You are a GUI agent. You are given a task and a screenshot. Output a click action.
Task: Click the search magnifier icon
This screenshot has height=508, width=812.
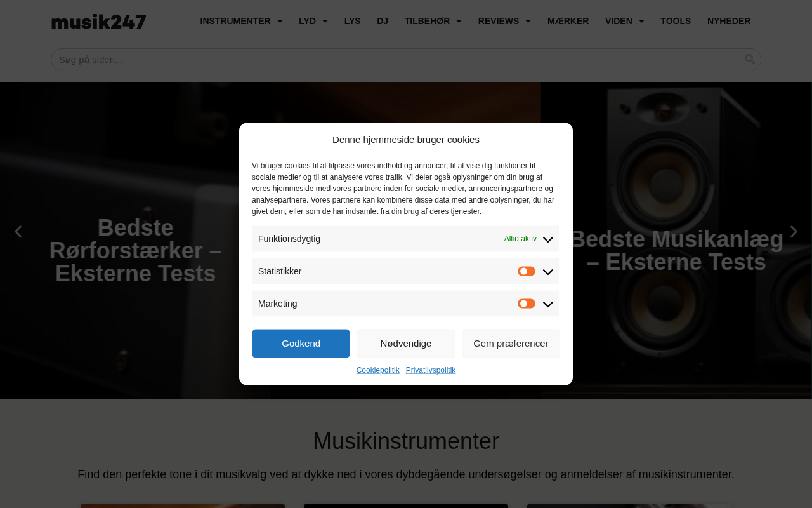coord(750,59)
